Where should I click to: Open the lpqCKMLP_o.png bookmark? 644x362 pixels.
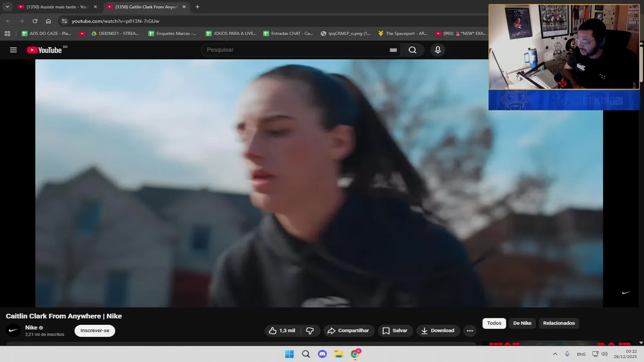click(x=345, y=33)
